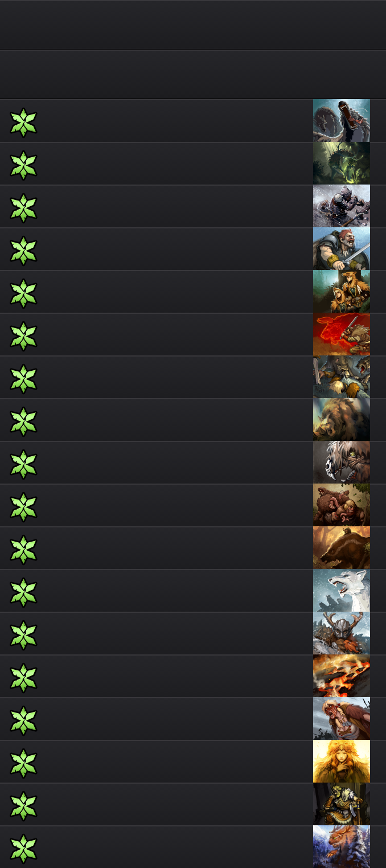Select the brown bear close-up thumbnail
The image size is (386, 868).
coord(342,420)
